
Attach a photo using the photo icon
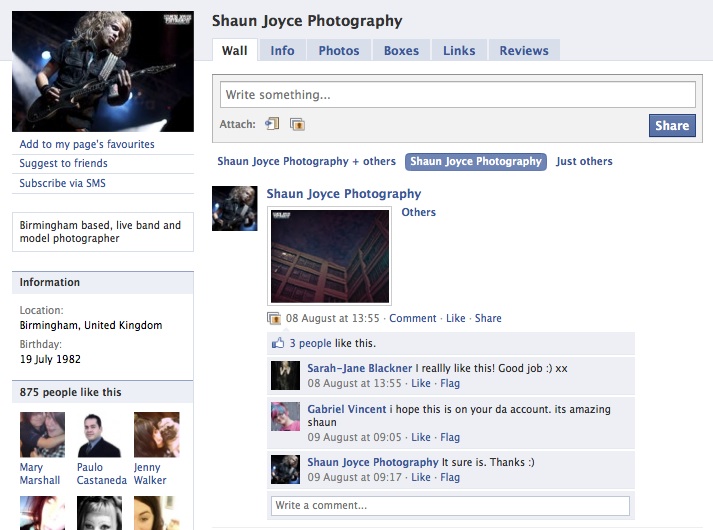pos(297,124)
